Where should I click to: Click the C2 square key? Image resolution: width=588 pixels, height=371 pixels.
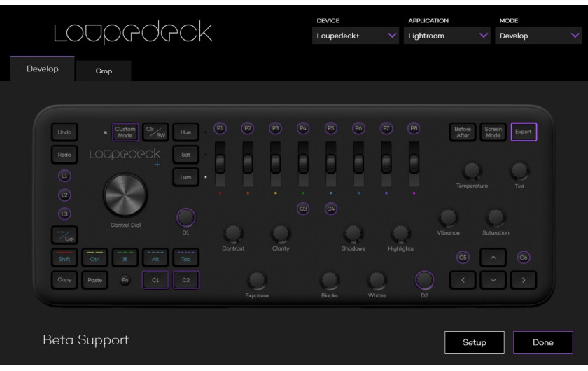pos(186,280)
